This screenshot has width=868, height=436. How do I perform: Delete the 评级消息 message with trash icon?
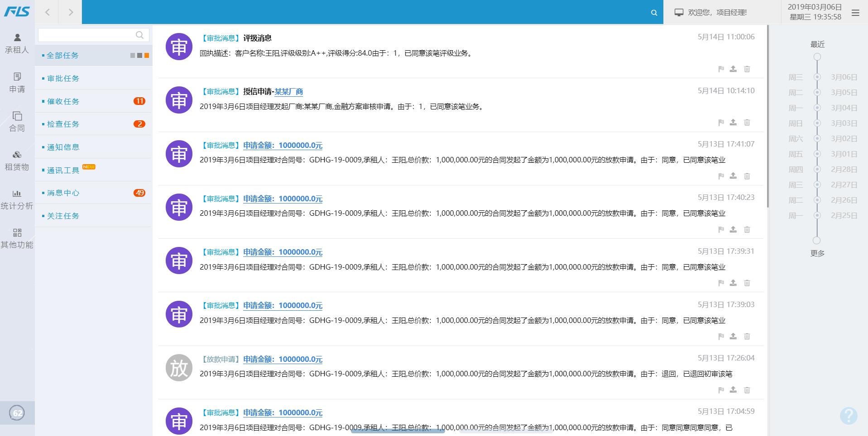747,69
